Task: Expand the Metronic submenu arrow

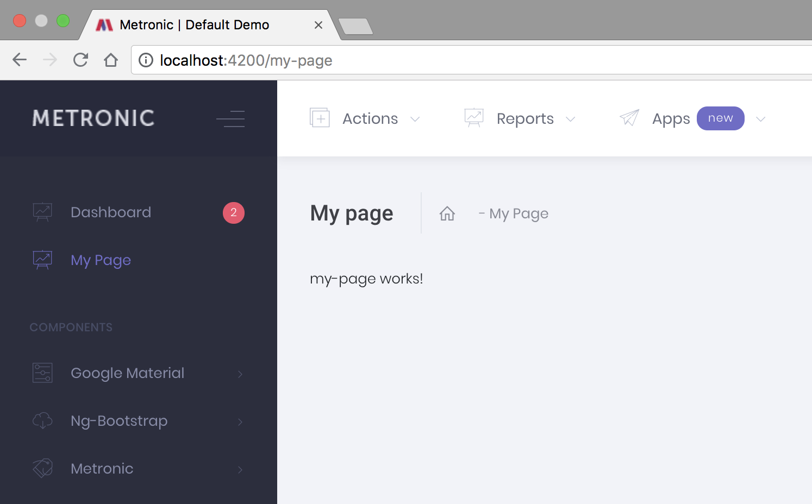Action: click(x=240, y=469)
